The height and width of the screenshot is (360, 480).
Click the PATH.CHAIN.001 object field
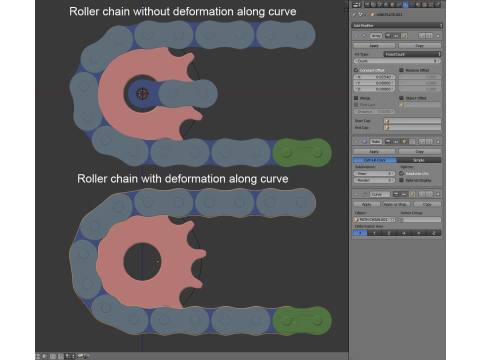point(374,220)
